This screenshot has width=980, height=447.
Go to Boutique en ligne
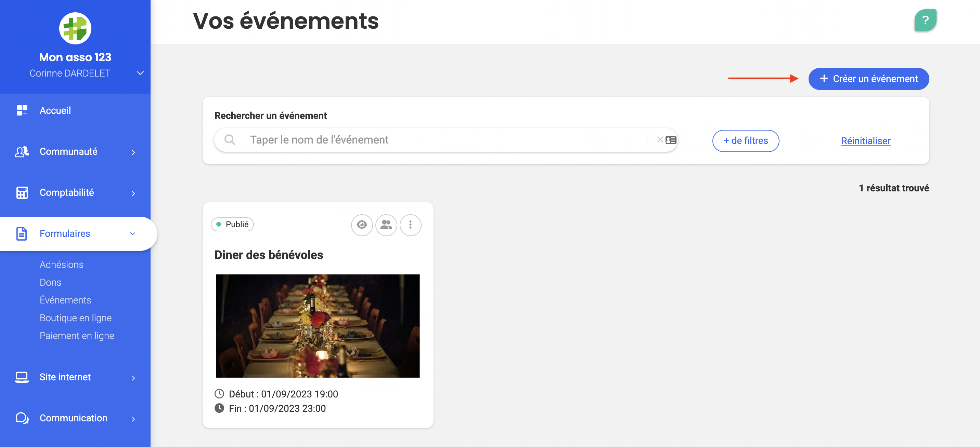[76, 318]
